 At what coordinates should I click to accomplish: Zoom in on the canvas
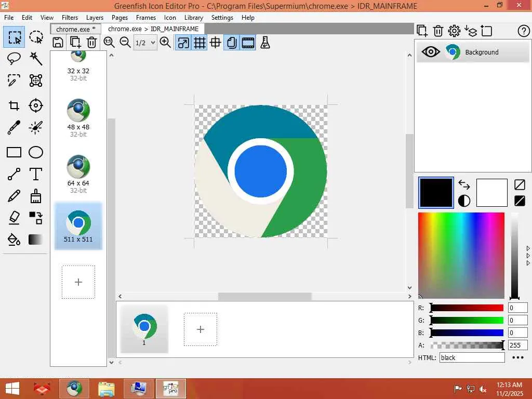(165, 43)
